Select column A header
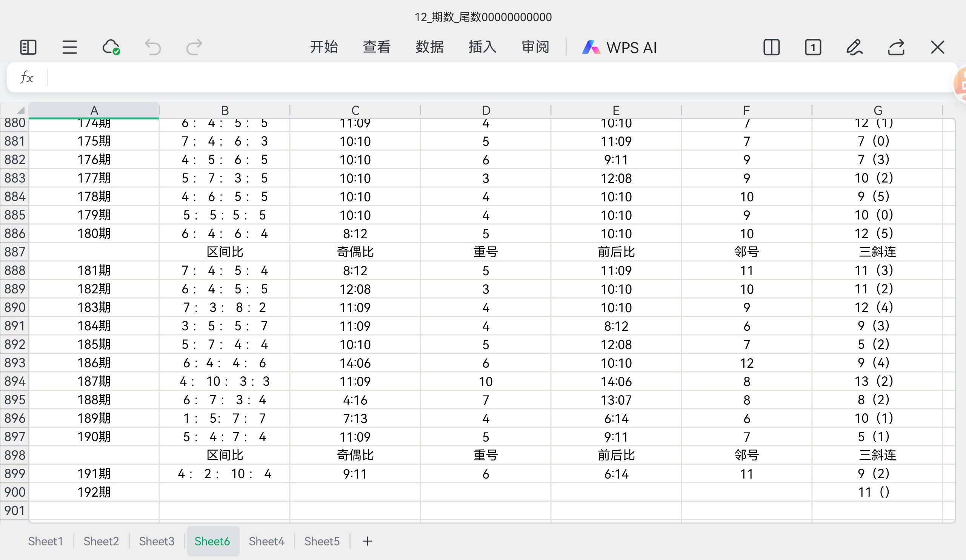The image size is (966, 560). tap(94, 110)
